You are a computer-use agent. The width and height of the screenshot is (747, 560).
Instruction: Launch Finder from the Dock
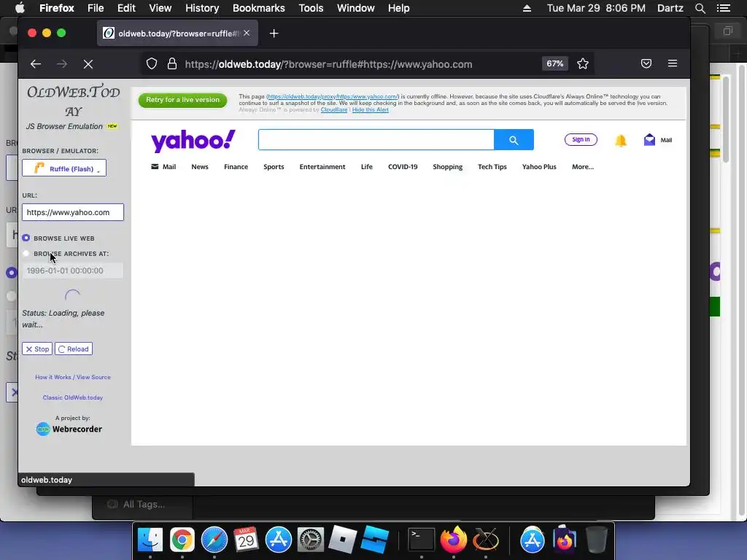150,540
